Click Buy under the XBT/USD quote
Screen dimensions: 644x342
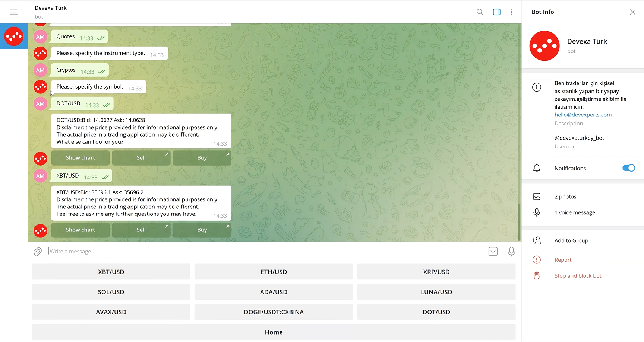tap(202, 230)
